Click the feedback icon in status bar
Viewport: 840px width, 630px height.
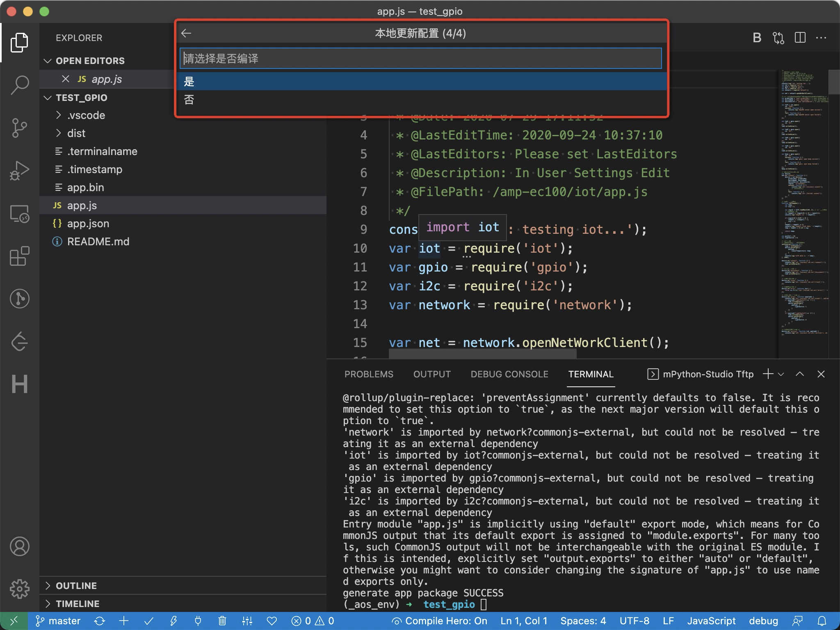pos(798,621)
